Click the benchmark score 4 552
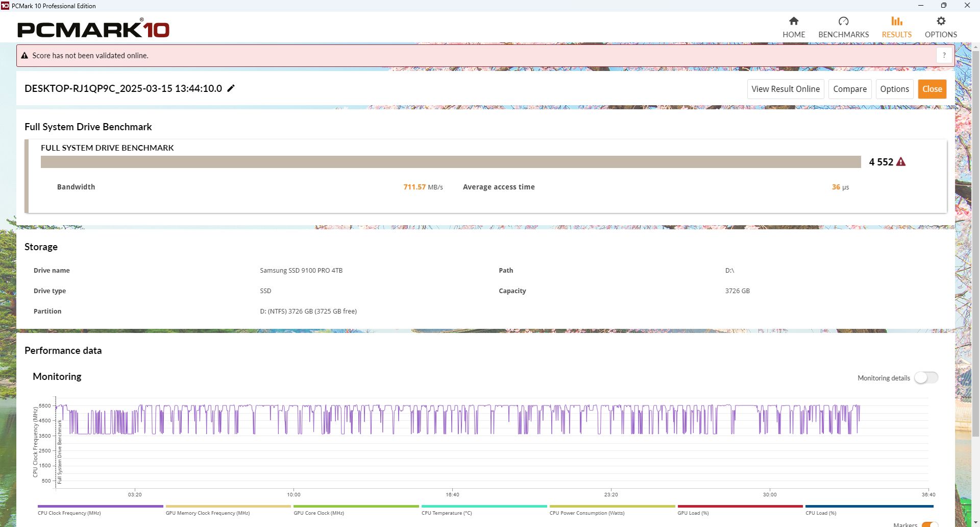The width and height of the screenshot is (980, 527). click(x=881, y=162)
